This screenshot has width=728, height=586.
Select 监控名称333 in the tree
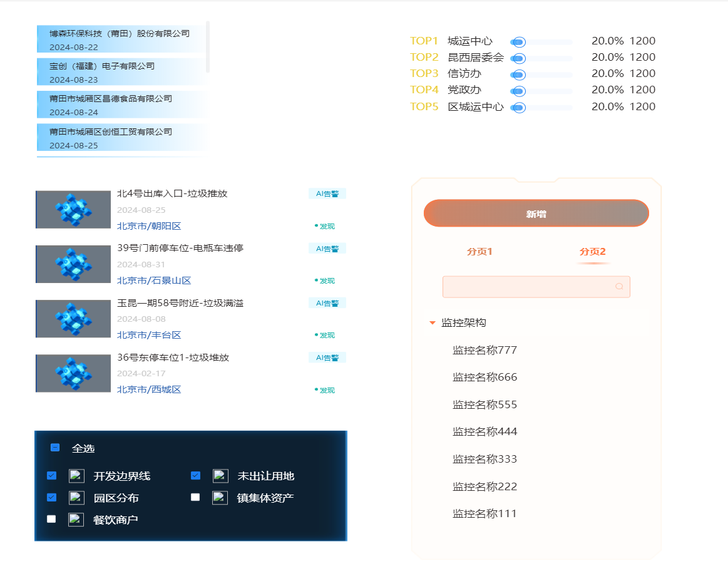click(x=484, y=459)
